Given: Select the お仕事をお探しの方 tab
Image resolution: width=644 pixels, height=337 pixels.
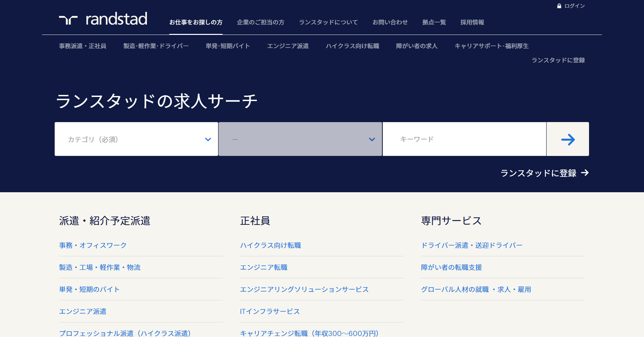Looking at the screenshot, I should 196,22.
